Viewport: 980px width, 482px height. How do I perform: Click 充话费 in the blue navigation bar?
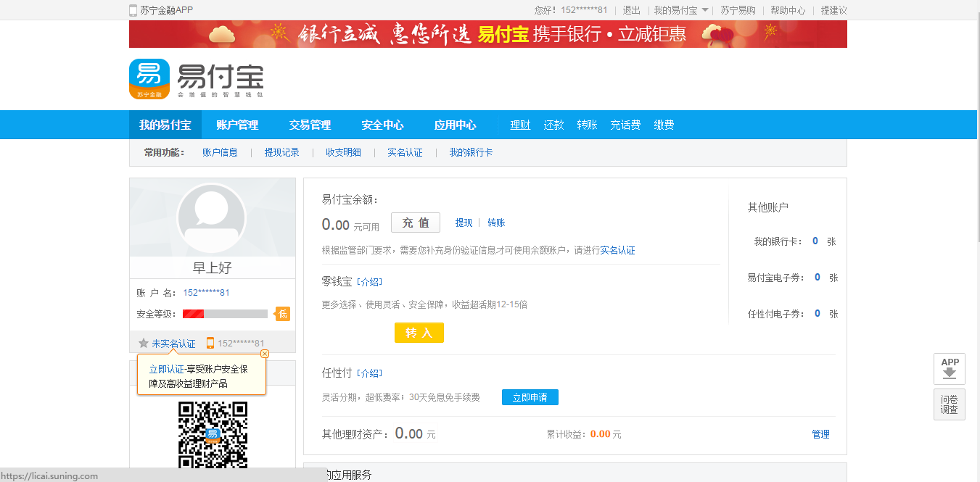(x=625, y=125)
